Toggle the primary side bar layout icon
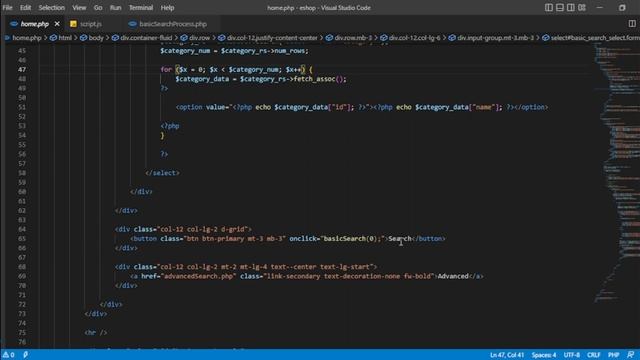The width and height of the screenshot is (640, 360). tap(549, 7)
